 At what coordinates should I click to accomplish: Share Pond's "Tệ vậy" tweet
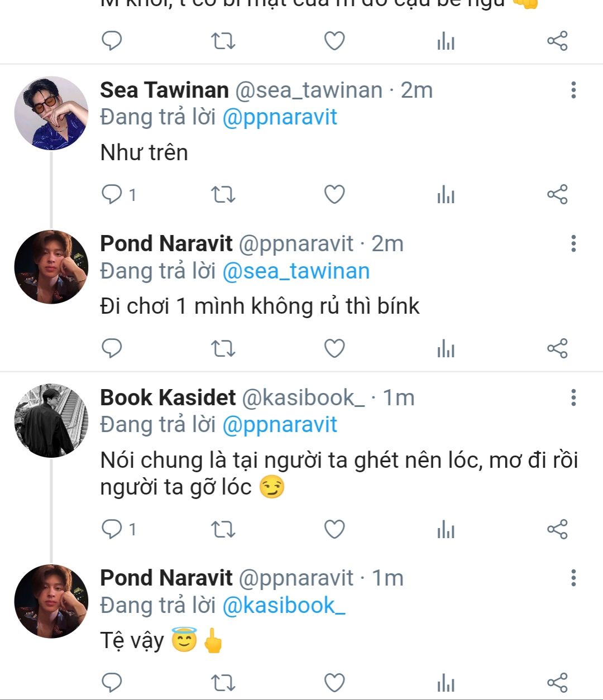pyautogui.click(x=557, y=682)
